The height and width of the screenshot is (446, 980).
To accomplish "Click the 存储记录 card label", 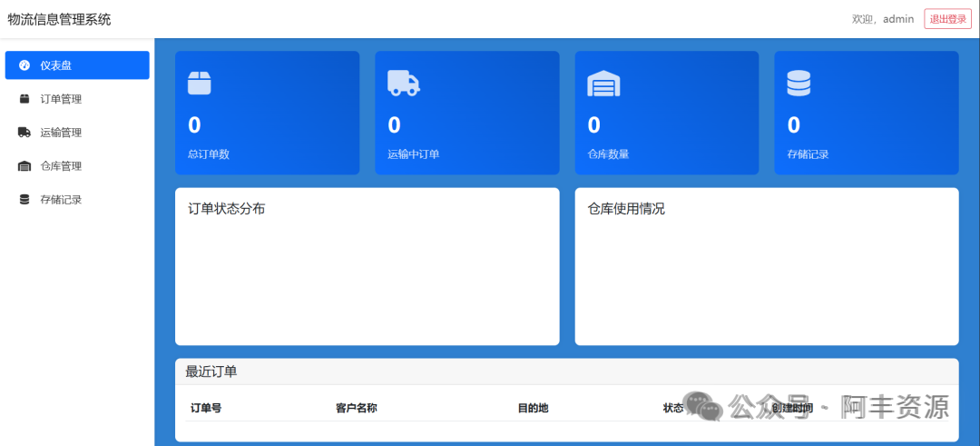I will (x=808, y=154).
